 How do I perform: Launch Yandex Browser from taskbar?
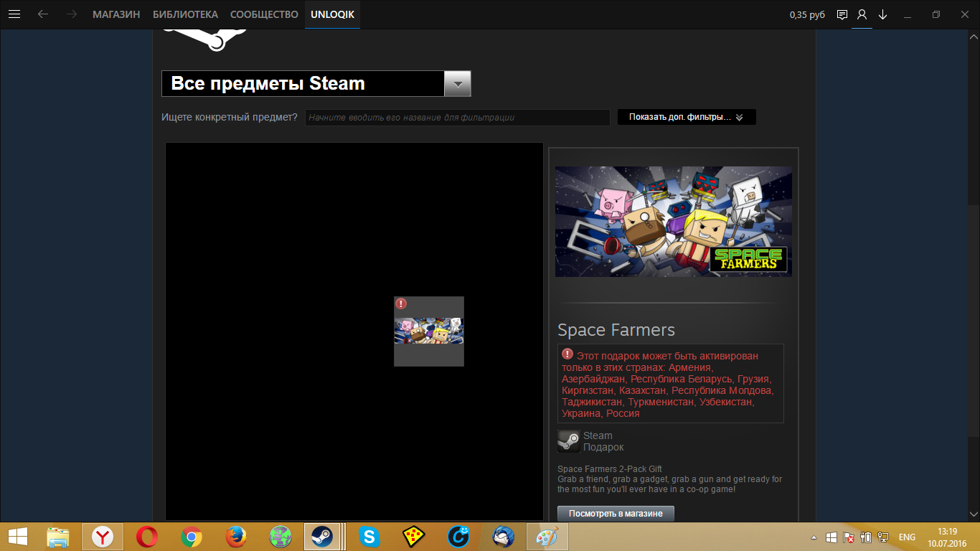[103, 537]
